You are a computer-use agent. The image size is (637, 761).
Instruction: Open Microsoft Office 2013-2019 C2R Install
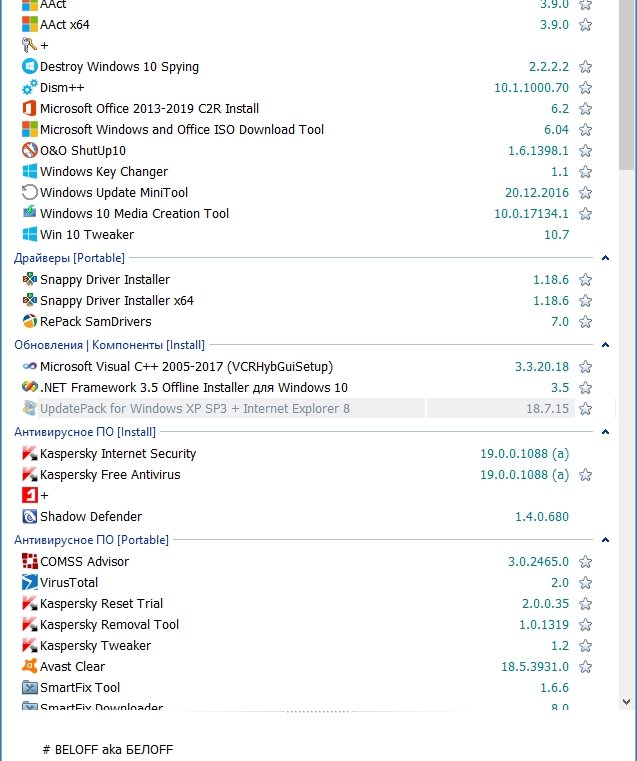click(x=149, y=108)
